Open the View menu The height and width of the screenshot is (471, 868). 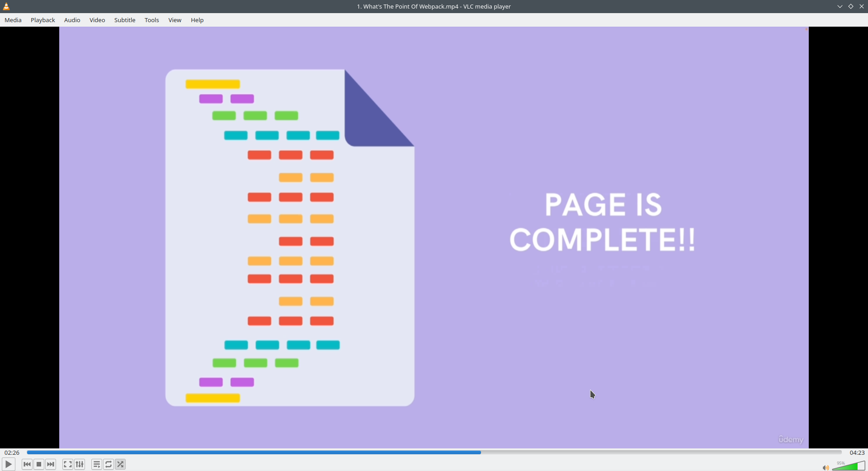[175, 20]
